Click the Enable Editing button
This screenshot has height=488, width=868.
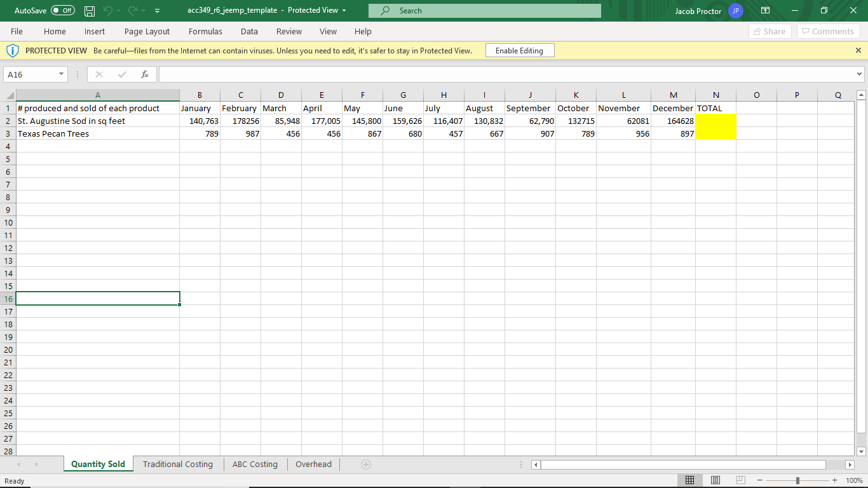[x=519, y=50]
